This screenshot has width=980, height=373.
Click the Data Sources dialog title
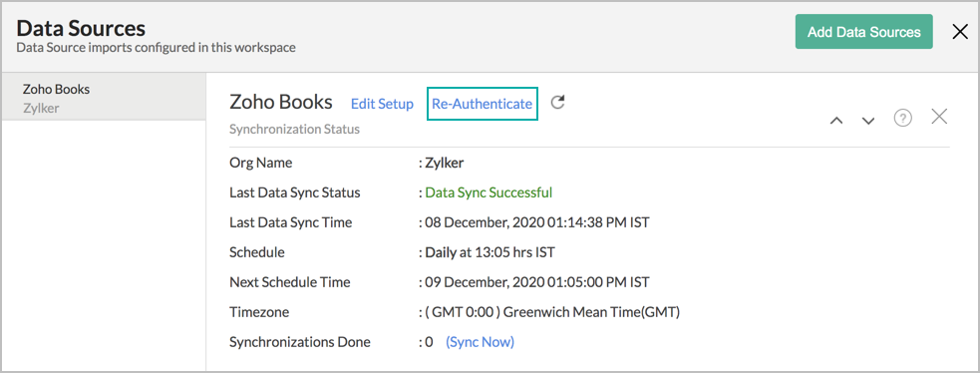(x=81, y=28)
